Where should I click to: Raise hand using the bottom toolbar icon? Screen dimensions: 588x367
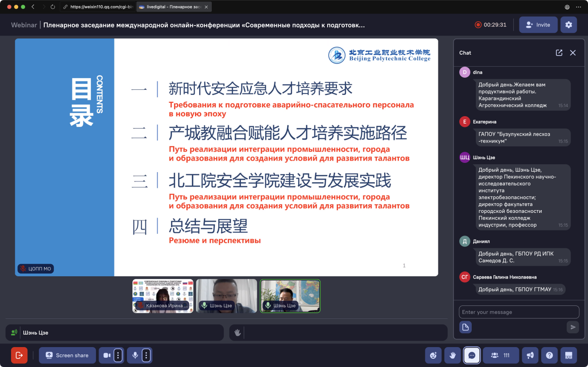(x=452, y=355)
